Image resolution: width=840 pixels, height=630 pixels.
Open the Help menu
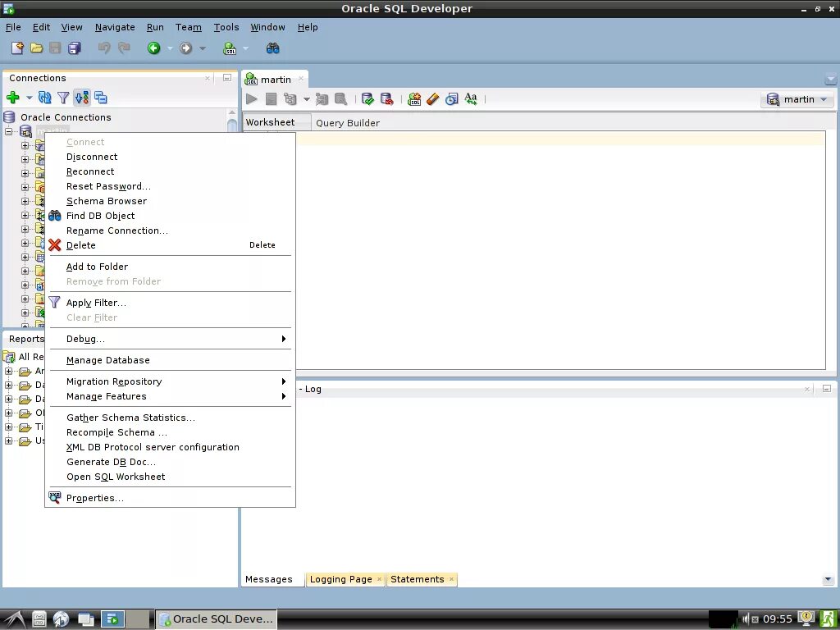click(x=308, y=27)
